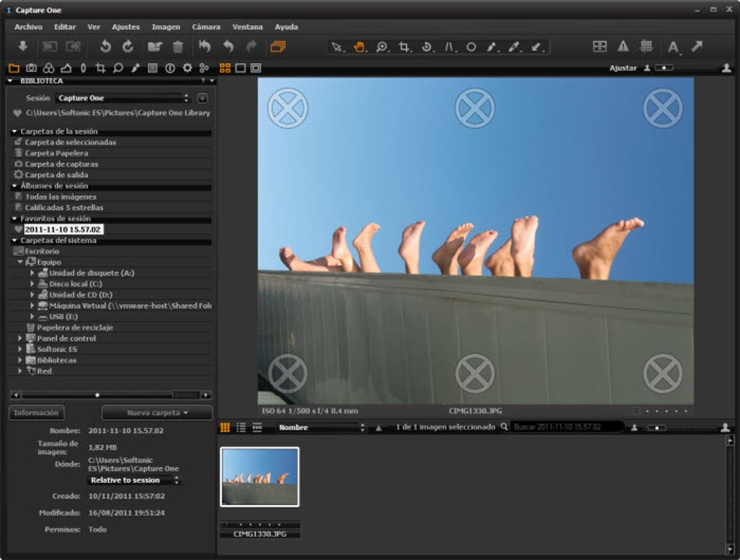Activate the Pan (hand) tool

(x=361, y=46)
